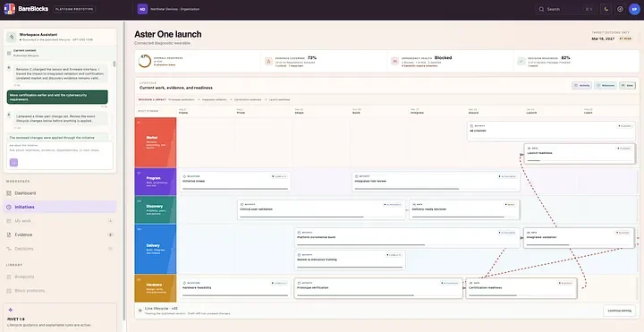Open the Initiative intake card
Image resolution: width=644 pixels, height=332 pixels.
point(235,182)
